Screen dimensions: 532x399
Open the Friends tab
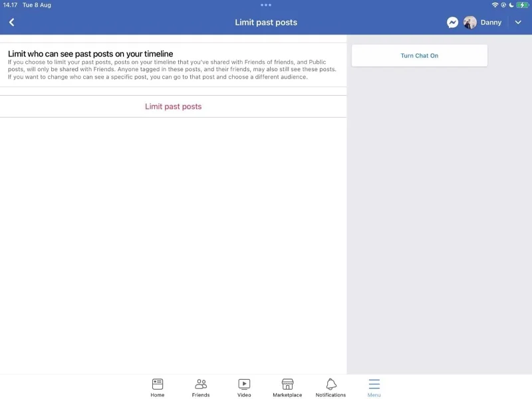coord(201,388)
